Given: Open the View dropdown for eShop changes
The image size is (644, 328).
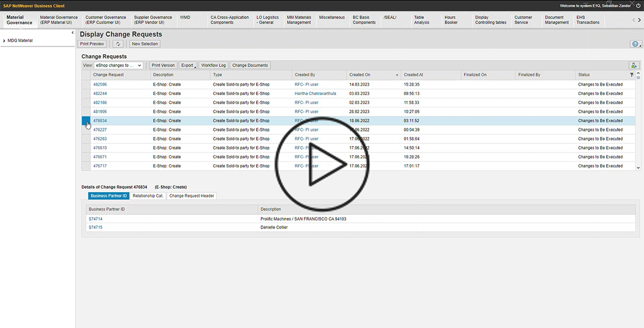Looking at the screenshot, I should [x=119, y=65].
